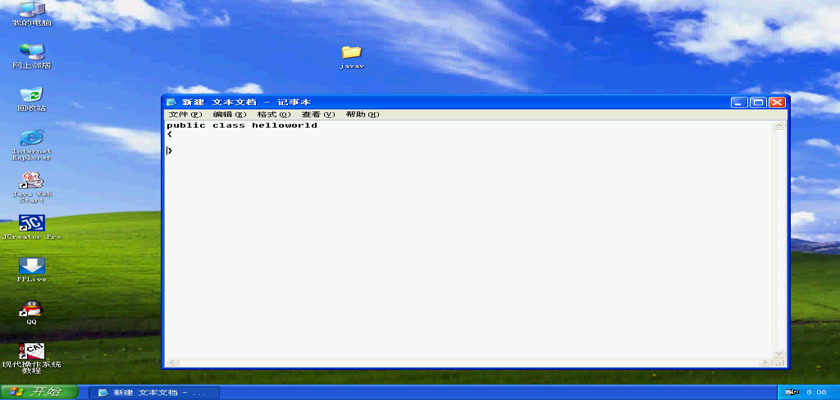Viewport: 840px width, 400px height.
Task: Click the system tray icon beside clock
Action: [792, 393]
